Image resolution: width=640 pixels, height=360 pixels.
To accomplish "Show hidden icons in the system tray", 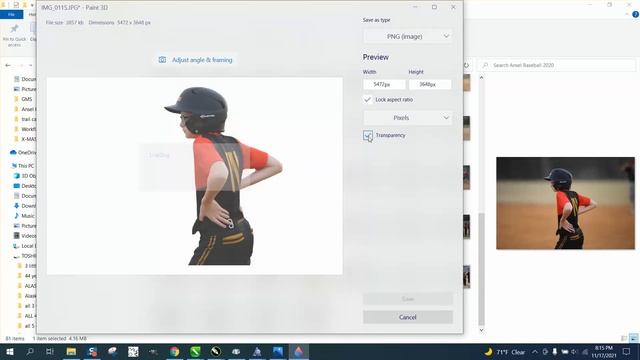I will 535,352.
